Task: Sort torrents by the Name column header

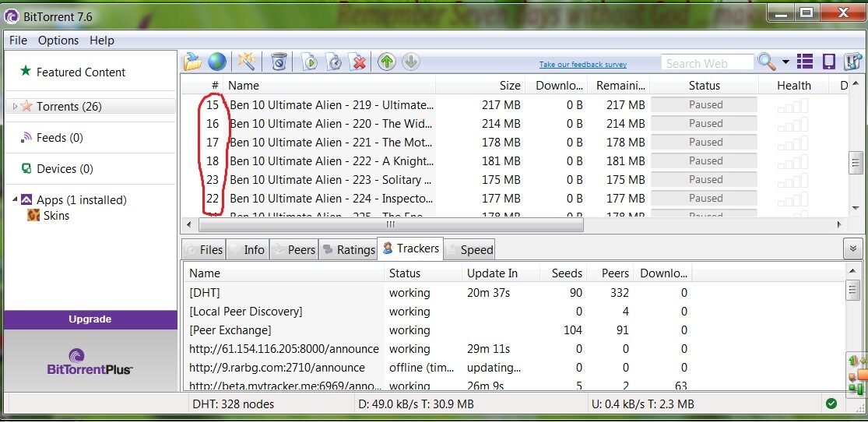Action: point(329,85)
